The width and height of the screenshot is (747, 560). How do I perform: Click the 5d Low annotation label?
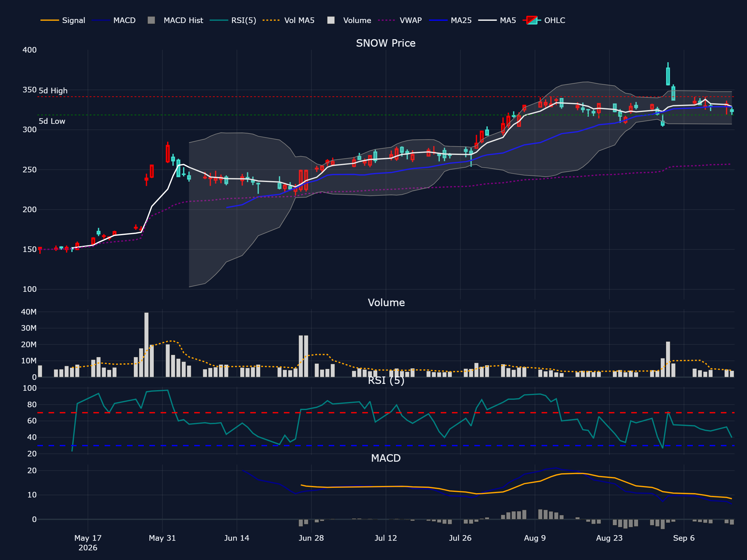point(52,121)
